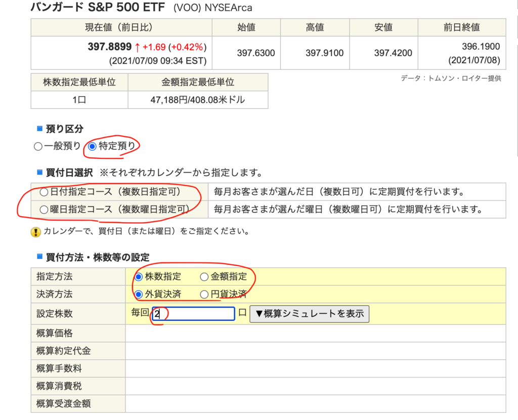518x420 pixels.
Task: Click the 指定方法 row label
Action: tap(55, 277)
